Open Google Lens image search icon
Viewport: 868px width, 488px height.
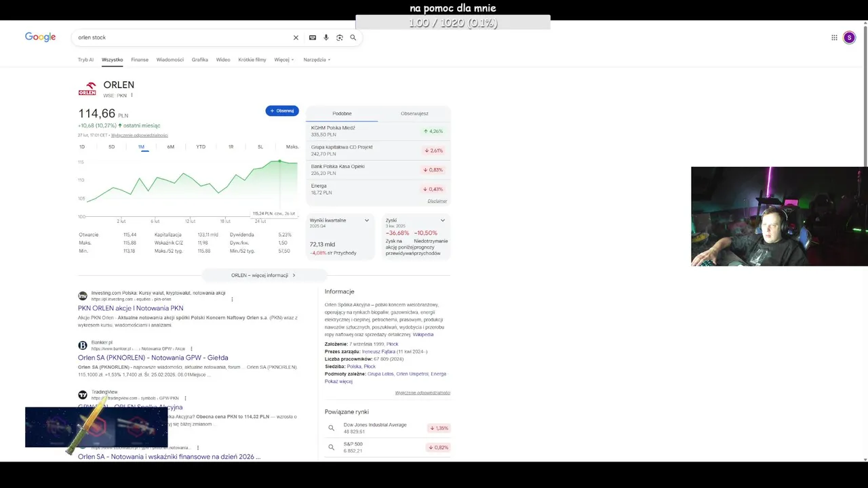[340, 38]
